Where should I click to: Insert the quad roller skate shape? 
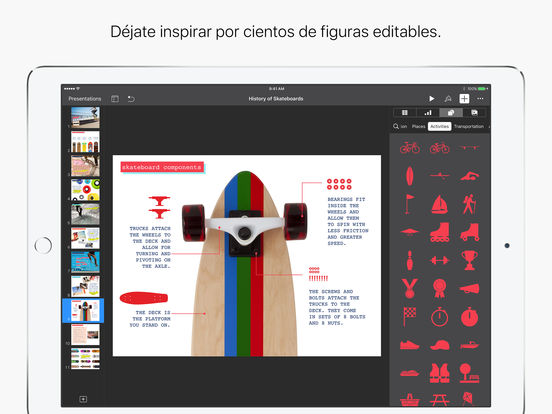point(470,232)
